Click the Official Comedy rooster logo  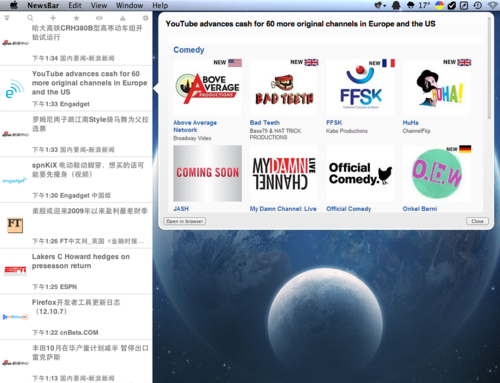tap(361, 173)
